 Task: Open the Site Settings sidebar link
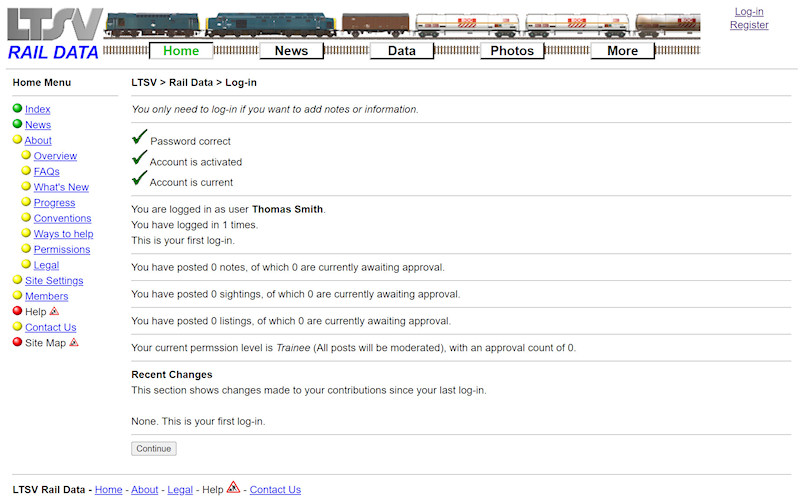coord(54,281)
